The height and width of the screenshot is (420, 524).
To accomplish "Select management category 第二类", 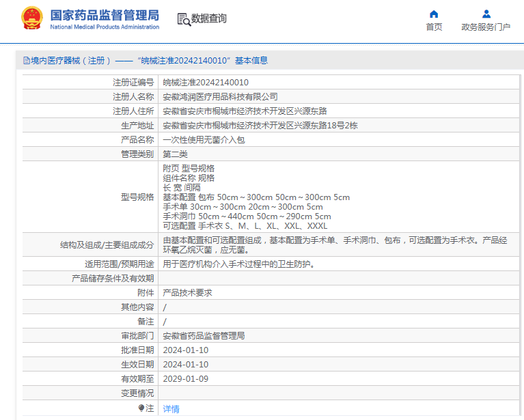I will [x=175, y=154].
